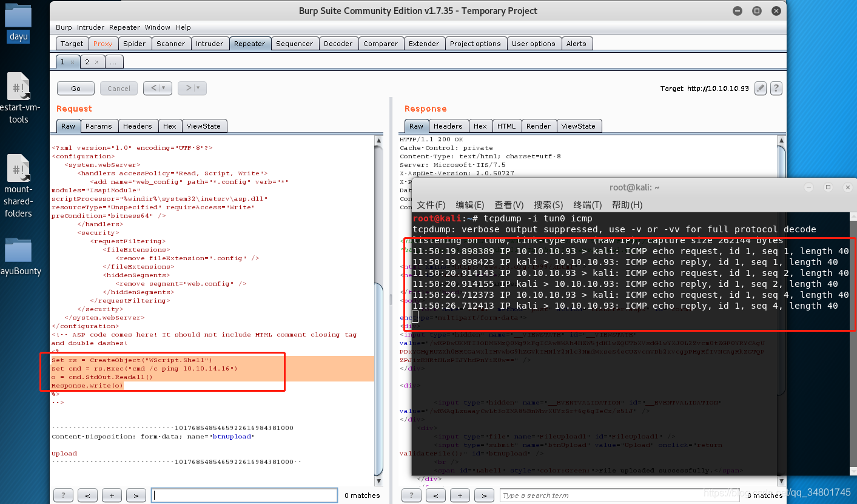Viewport: 857px width, 504px height.
Task: Close Repeater tab 1
Action: [x=72, y=62]
